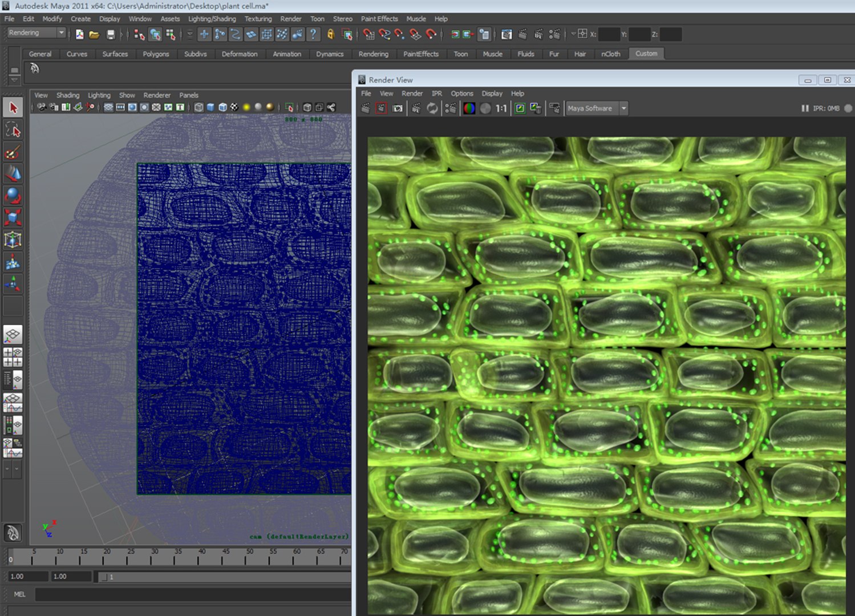Viewport: 855px width, 616px height.
Task: Open Render menu in Render View window
Action: pos(412,94)
